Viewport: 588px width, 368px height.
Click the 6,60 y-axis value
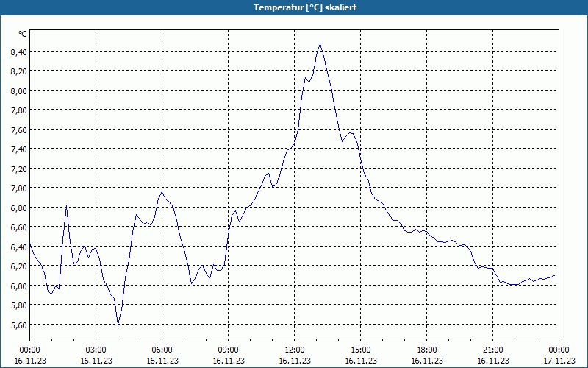pos(19,227)
